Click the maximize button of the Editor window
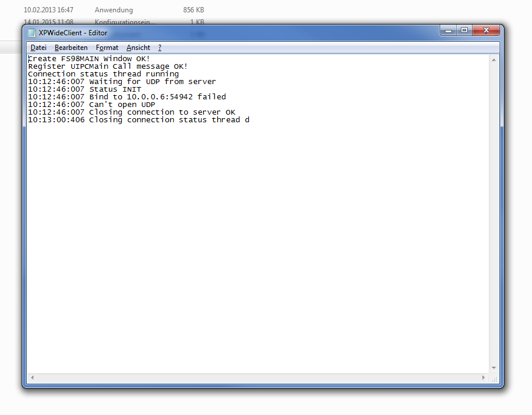 point(464,30)
